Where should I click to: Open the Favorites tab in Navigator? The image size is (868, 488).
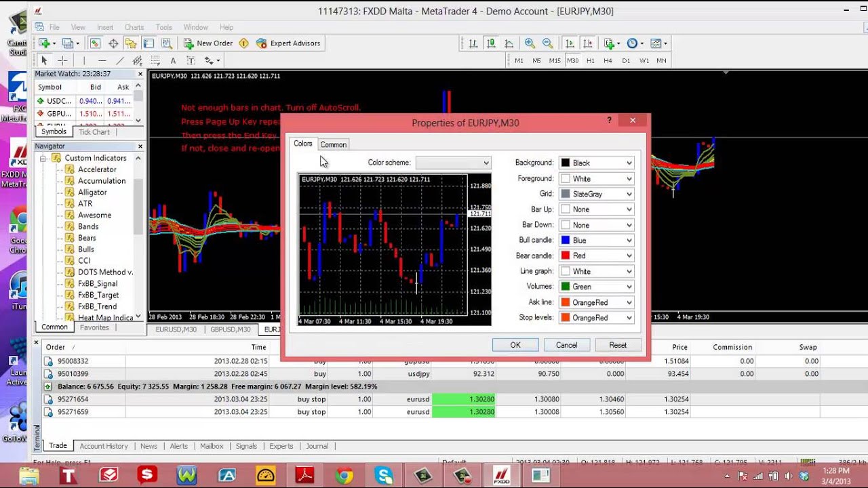(x=94, y=327)
